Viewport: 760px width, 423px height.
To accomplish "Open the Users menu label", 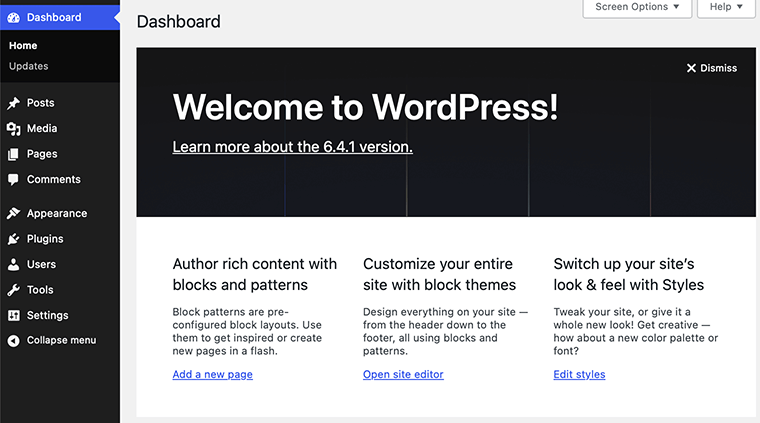I will [x=41, y=264].
